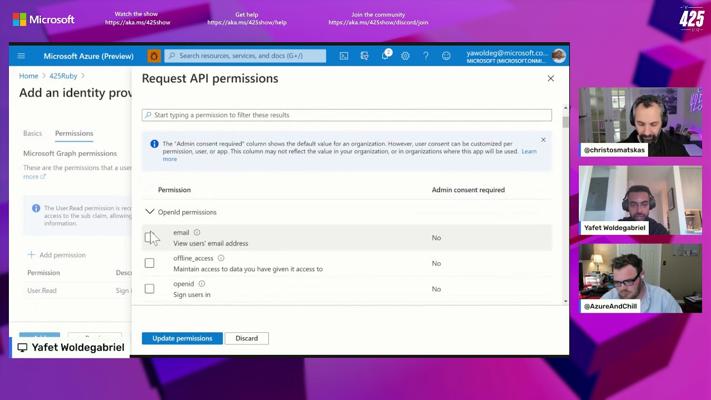Click the Microsoft Azure (Preview) title
Viewport: 711px width, 400px height.
(88, 56)
